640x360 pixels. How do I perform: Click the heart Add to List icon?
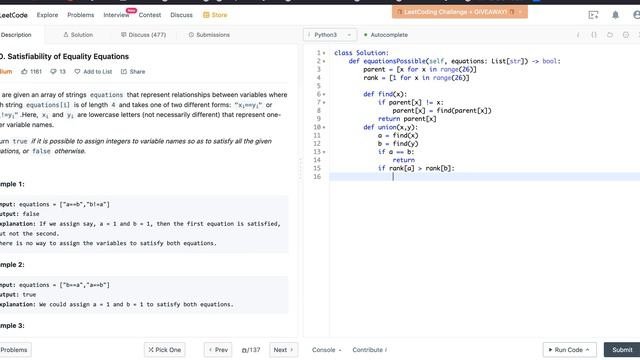[x=77, y=71]
